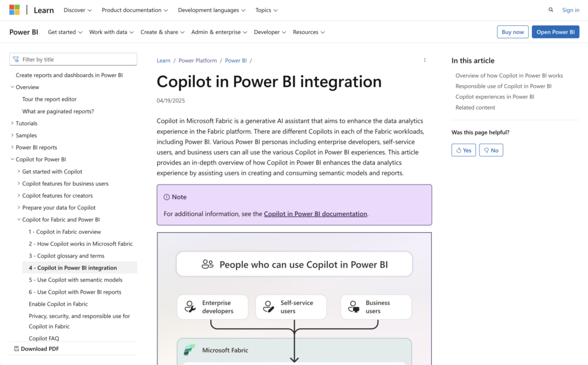Screen dimensions: 588x365
Task: Open the Product documentation dropdown
Action: tap(135, 10)
